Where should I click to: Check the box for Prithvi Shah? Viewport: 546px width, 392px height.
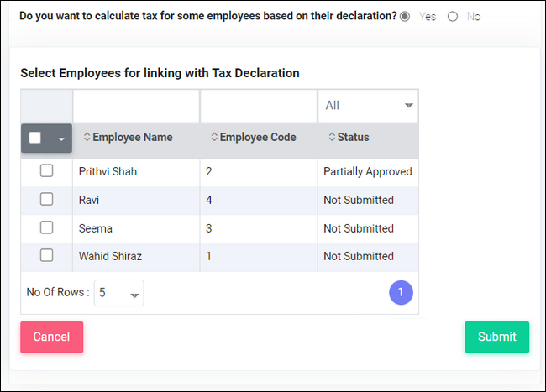(47, 170)
